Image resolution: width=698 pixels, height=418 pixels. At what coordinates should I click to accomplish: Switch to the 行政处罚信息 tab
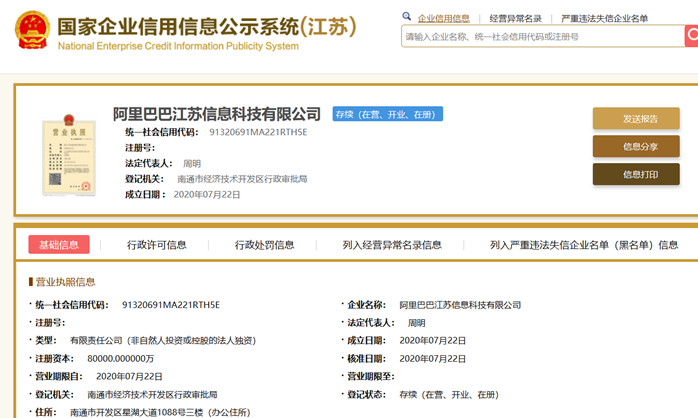264,245
